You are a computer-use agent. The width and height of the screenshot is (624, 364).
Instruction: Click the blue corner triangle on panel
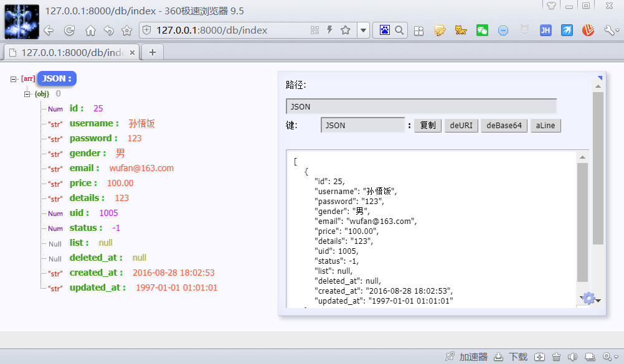600,78
